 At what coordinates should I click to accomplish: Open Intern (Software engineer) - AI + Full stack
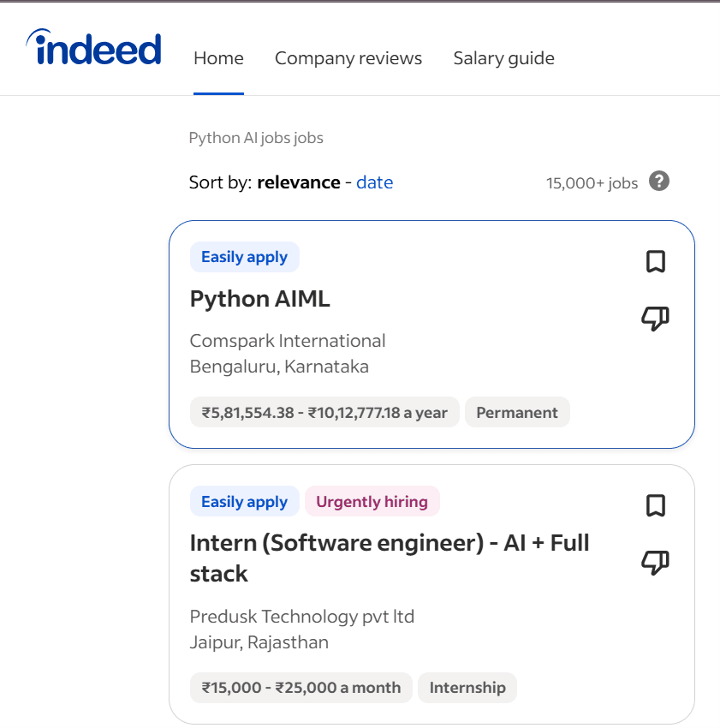coord(389,558)
